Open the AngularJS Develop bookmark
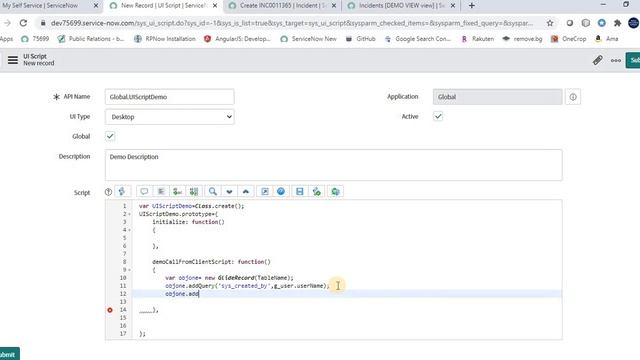The image size is (640, 360). pyautogui.click(x=238, y=39)
